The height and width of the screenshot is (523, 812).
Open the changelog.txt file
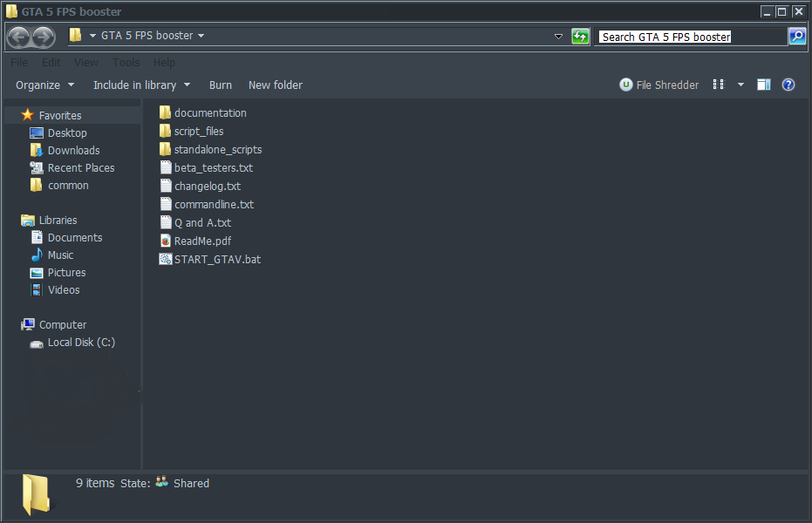(x=208, y=186)
